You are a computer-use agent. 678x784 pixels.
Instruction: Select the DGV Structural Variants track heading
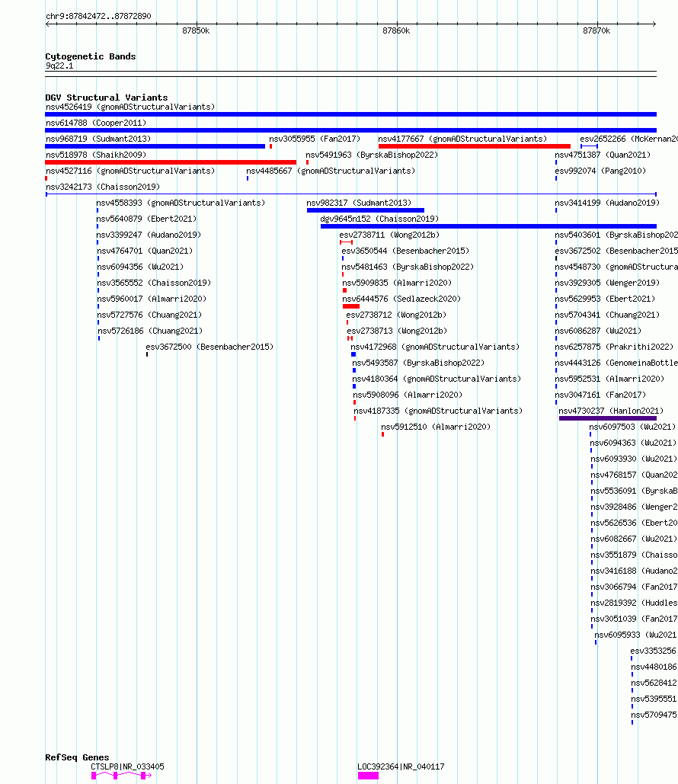[107, 98]
